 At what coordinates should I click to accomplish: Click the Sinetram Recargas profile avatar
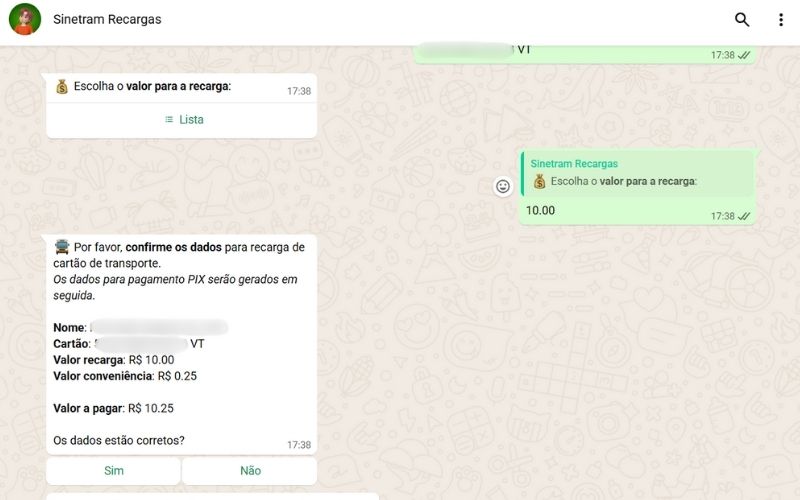coord(24,19)
